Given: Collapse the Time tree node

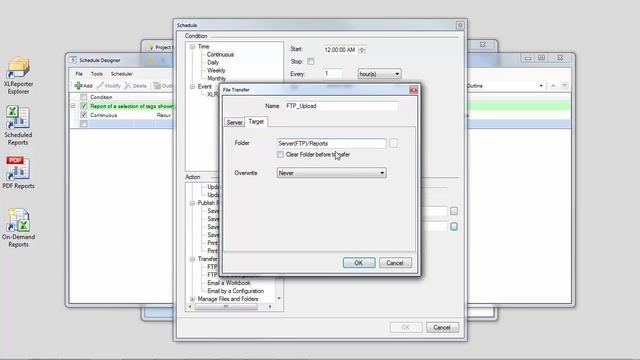Looking at the screenshot, I should point(192,47).
